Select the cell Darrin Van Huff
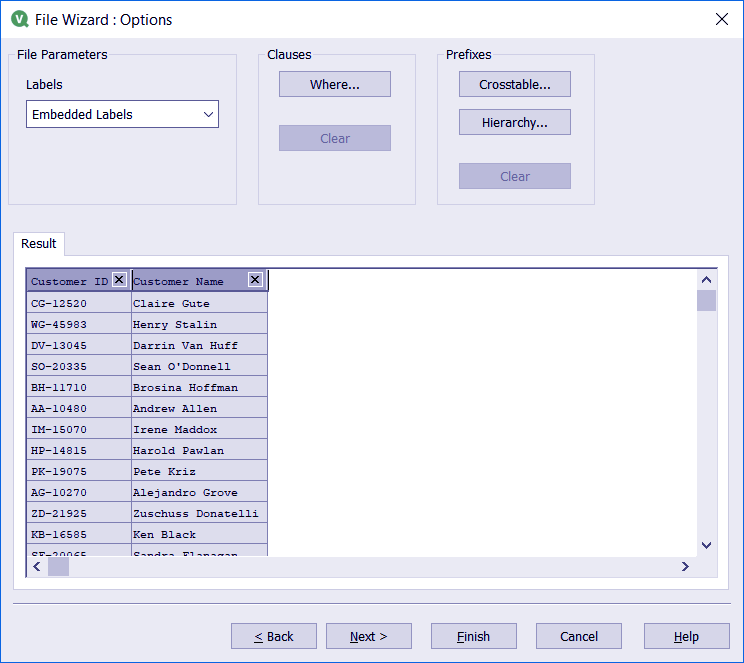 point(200,345)
